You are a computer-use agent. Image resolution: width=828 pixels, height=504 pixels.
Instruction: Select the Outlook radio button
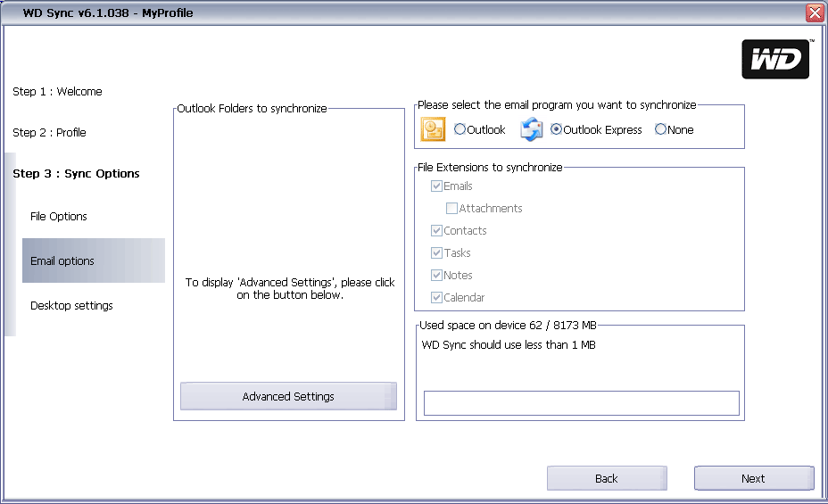click(460, 130)
